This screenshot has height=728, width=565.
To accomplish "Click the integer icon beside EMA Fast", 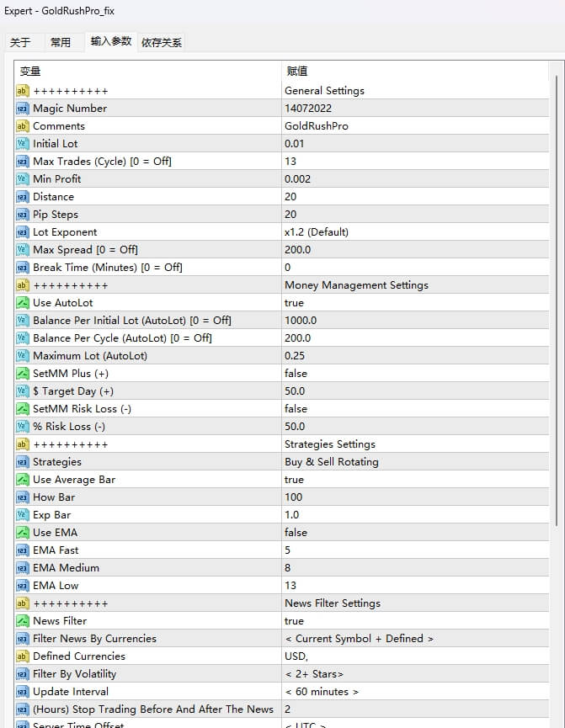I will point(22,550).
